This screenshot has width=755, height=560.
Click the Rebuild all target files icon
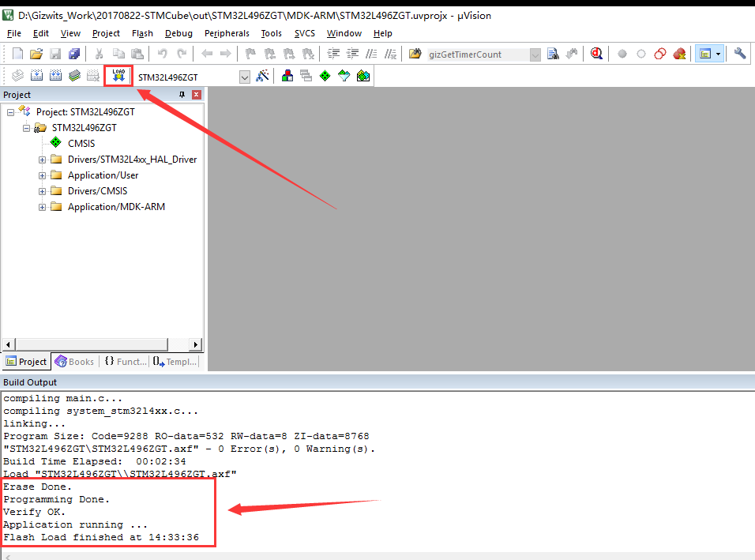[55, 75]
